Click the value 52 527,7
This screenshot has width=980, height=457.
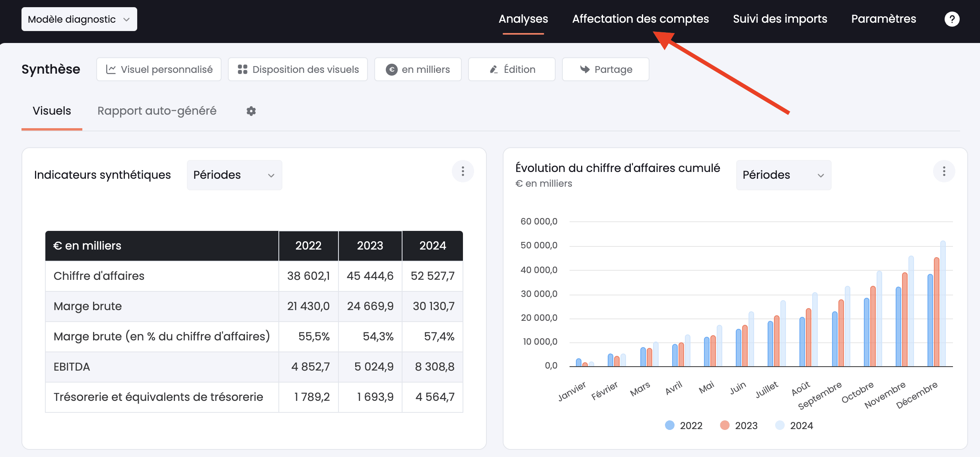433,276
